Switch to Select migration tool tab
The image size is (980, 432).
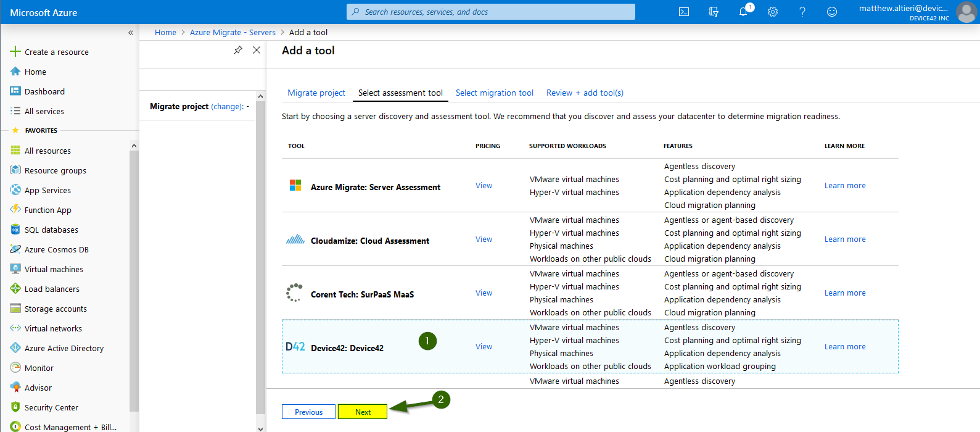(x=495, y=93)
